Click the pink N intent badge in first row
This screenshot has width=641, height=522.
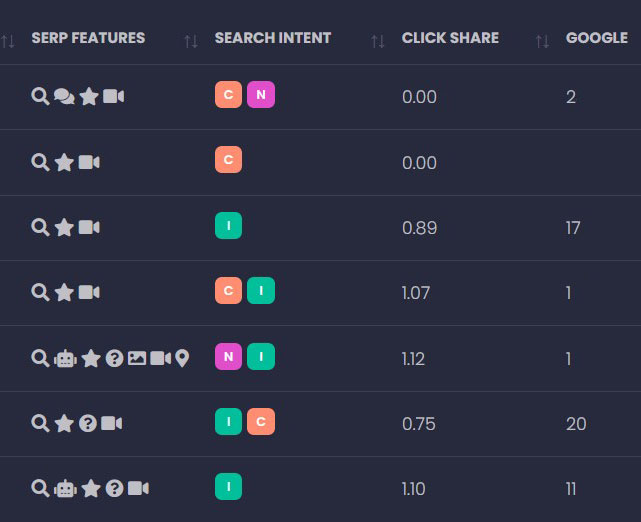[x=261, y=94]
